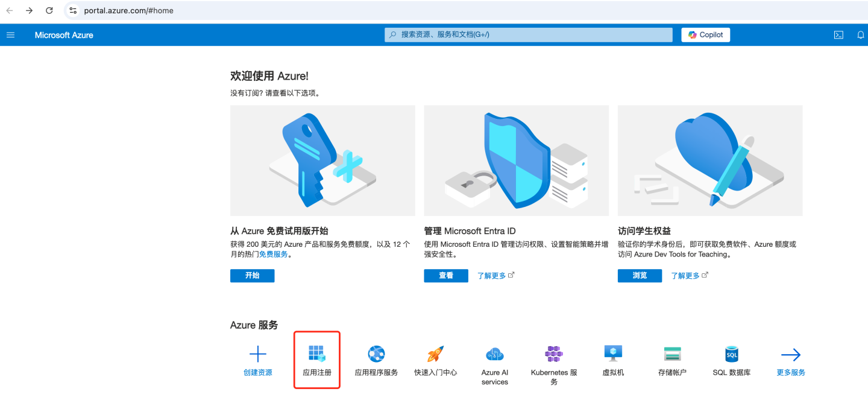868x406 pixels.
Task: Click the Create resource plus icon
Action: 258,354
